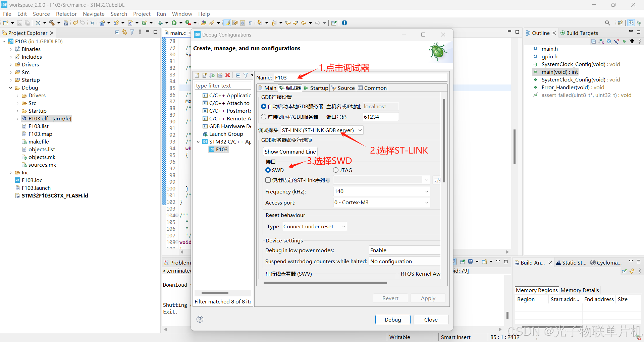This screenshot has width=644, height=342.
Task: Click the main.c editor vertical scrollbar
Action: 515,147
